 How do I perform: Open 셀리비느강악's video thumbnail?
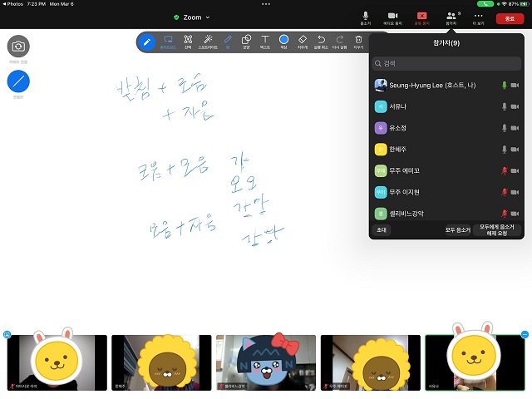266,362
